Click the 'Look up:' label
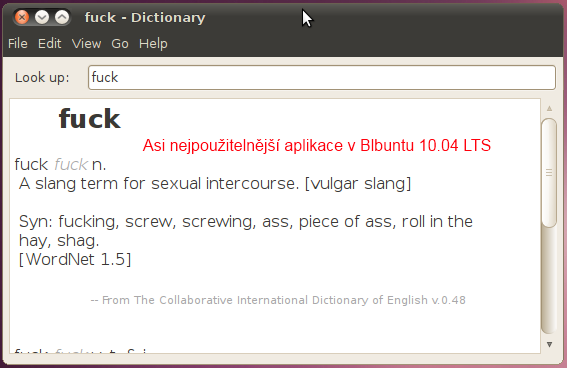 42,77
